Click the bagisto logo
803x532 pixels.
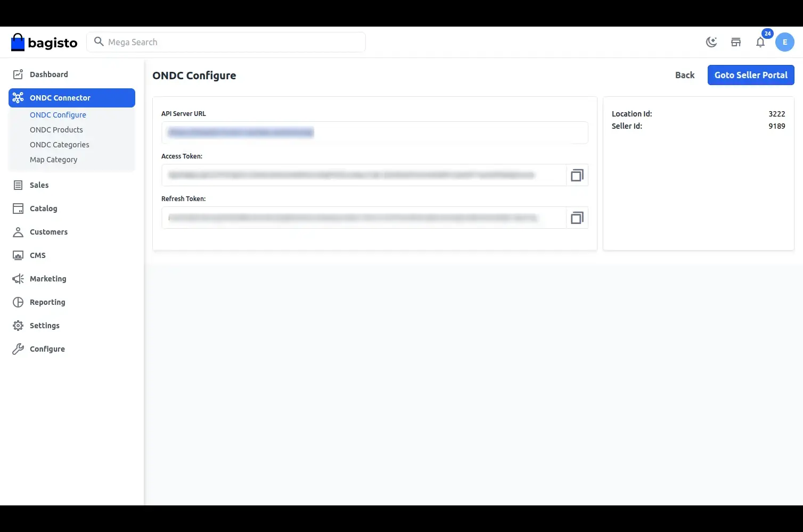coord(44,42)
